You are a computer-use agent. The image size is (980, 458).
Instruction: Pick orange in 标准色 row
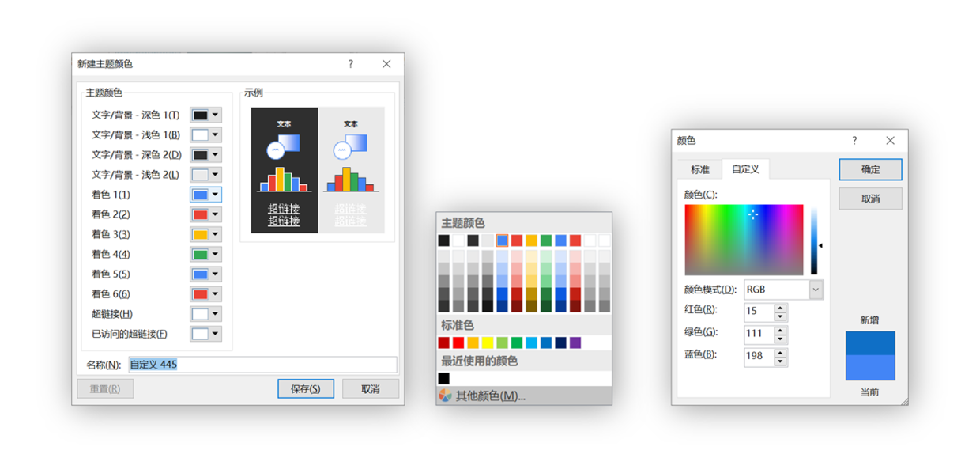pos(473,343)
